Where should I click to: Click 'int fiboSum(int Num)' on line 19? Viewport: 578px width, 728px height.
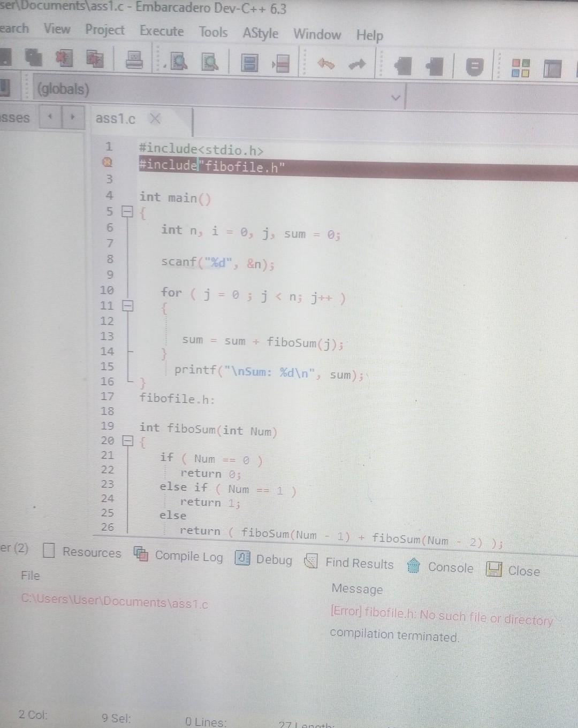(208, 430)
